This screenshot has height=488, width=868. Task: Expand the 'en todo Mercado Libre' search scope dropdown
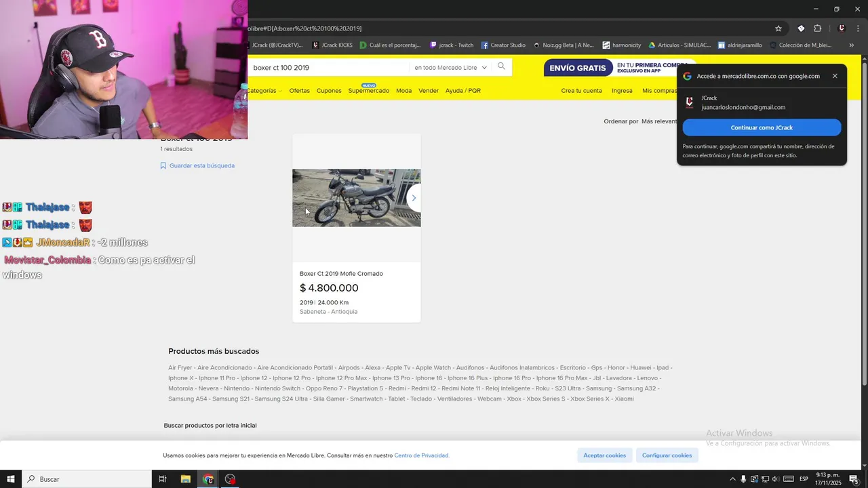tap(451, 68)
